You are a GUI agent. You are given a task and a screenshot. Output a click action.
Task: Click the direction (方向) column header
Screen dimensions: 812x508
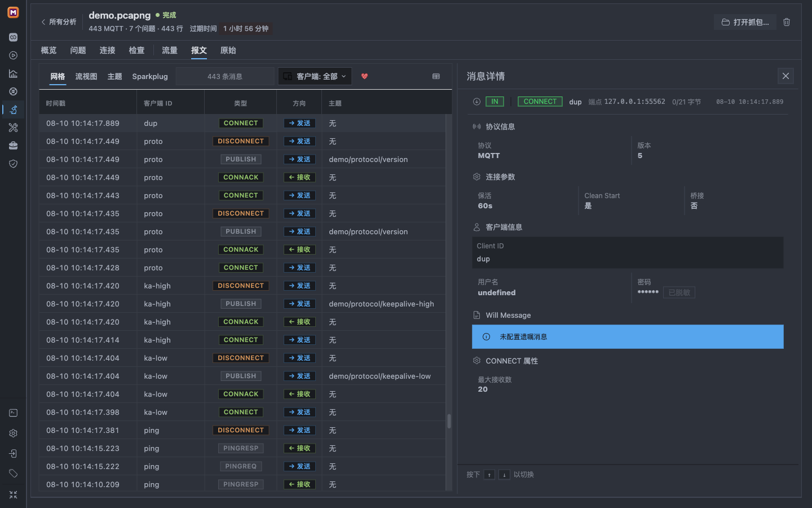click(299, 103)
